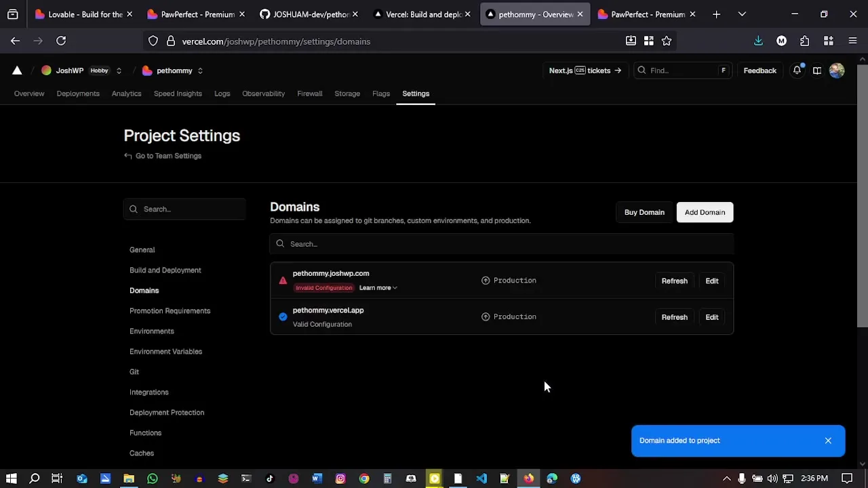Click the invalid configuration warning triangle icon
This screenshot has height=488, width=868.
coord(283,281)
